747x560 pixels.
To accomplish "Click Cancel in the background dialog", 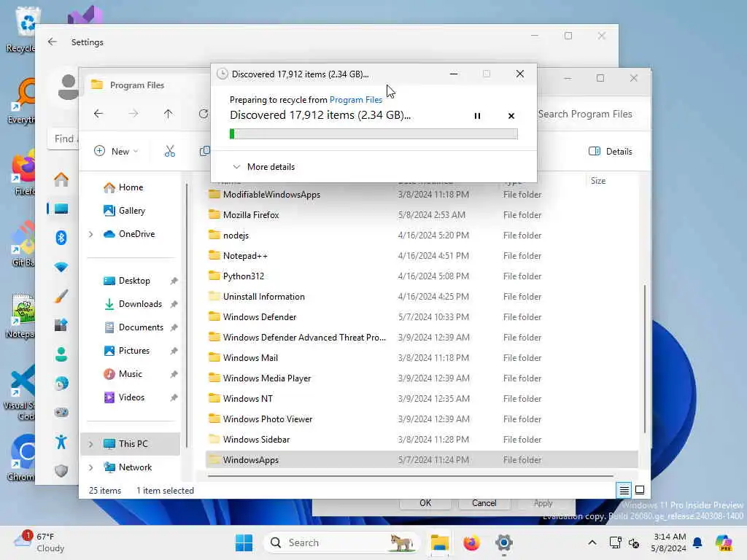I will 484,503.
